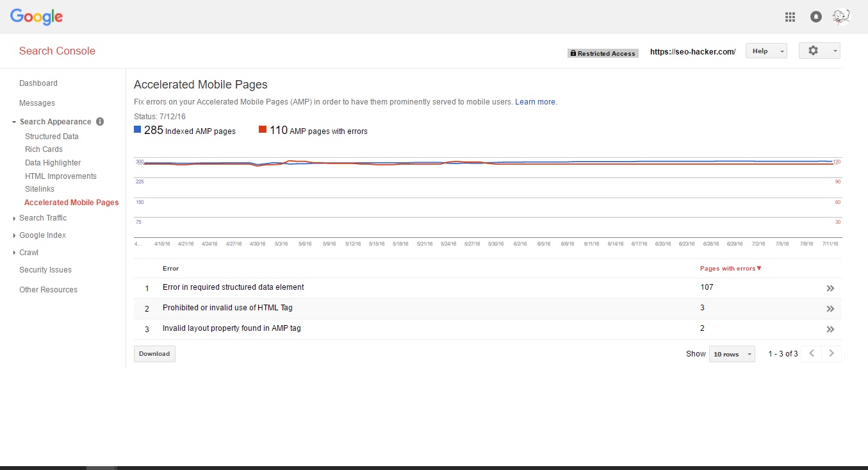Screen dimensions: 868x470
Task: Expand the Search Traffic section
Action: click(x=43, y=218)
